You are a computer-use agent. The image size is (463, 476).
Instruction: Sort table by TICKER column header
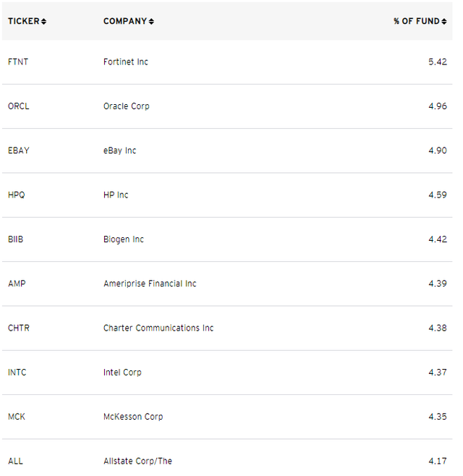coord(24,21)
